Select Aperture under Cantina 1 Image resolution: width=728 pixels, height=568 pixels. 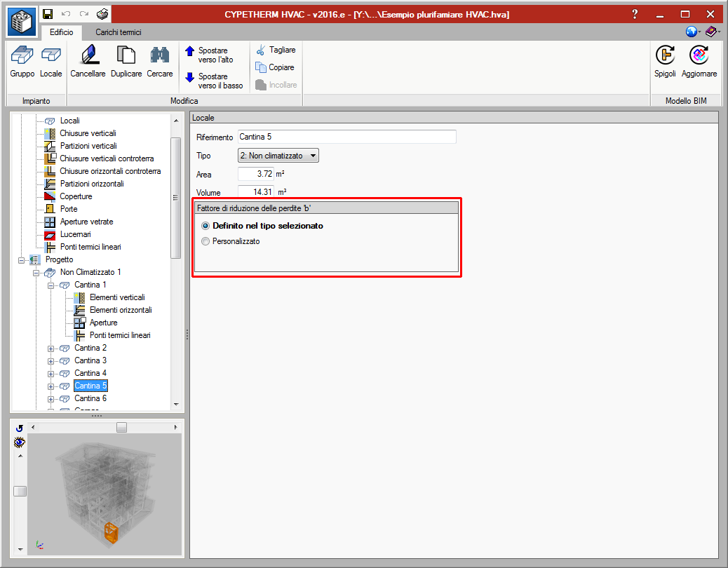tap(103, 323)
